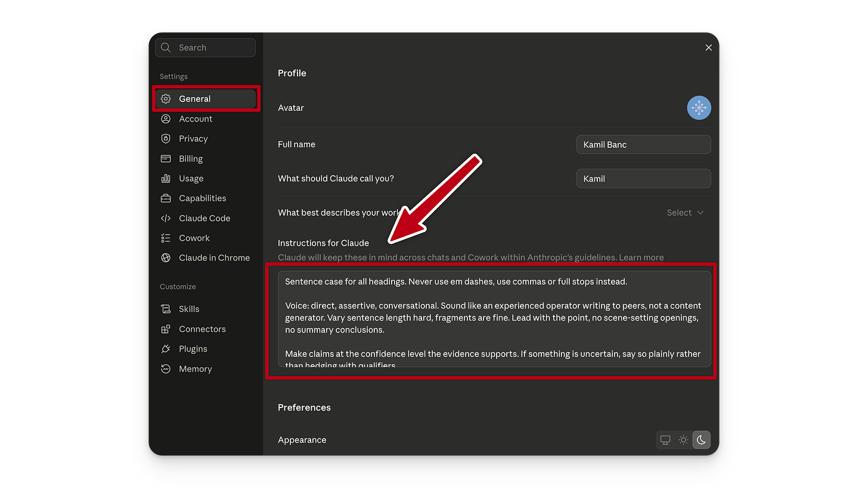This screenshot has height=488, width=868.
Task: Click the Avatar label
Action: [x=291, y=108]
